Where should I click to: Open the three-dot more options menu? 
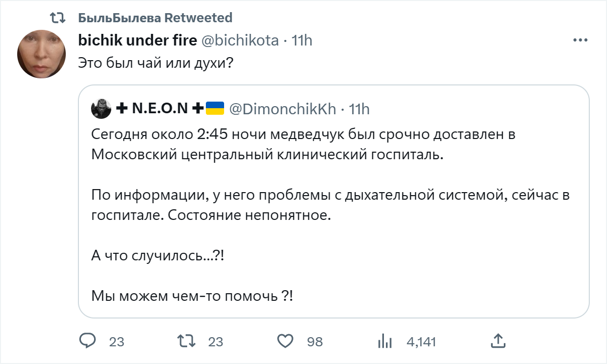coord(579,40)
